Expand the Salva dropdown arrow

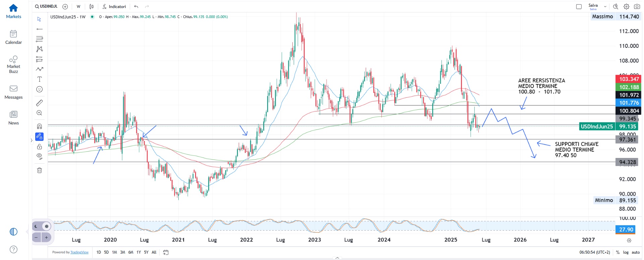click(x=605, y=6)
